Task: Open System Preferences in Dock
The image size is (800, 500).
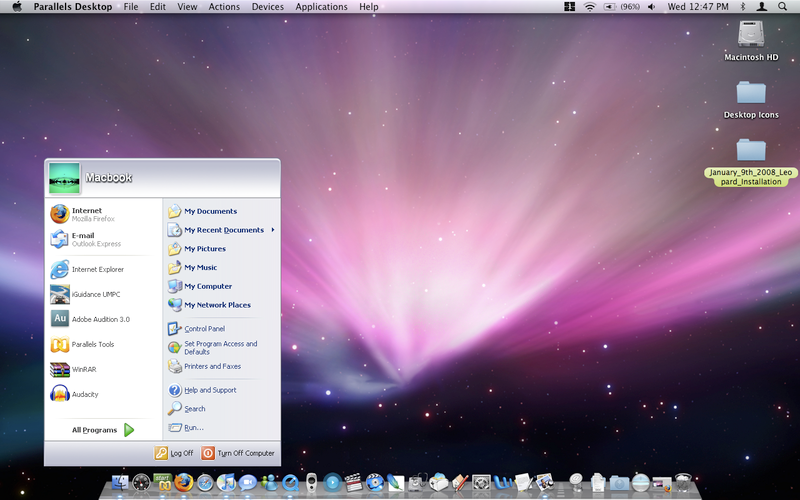Action: coord(481,482)
